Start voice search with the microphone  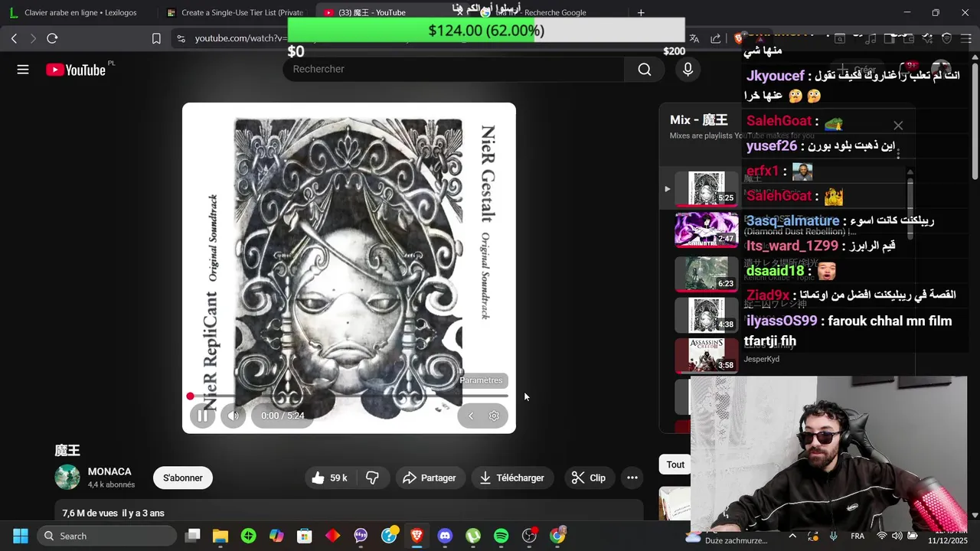[x=688, y=70]
